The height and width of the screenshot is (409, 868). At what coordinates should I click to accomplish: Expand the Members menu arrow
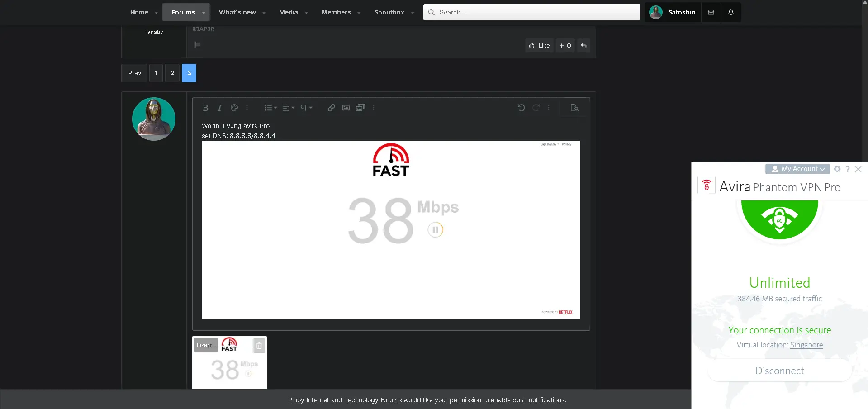pyautogui.click(x=359, y=13)
